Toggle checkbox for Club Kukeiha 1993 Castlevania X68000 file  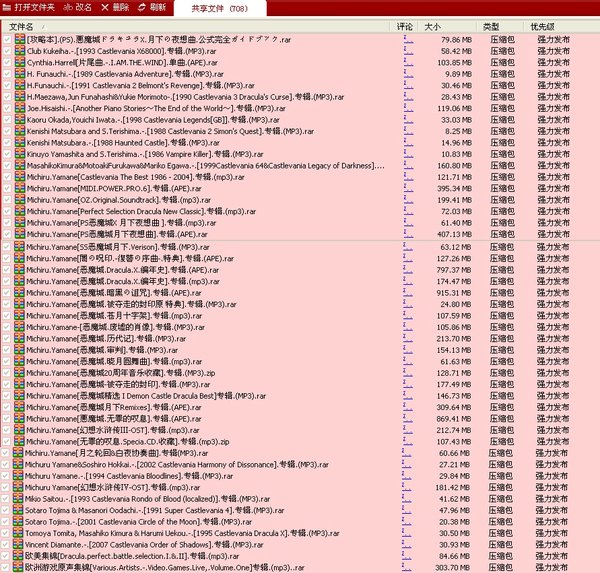pyautogui.click(x=7, y=51)
